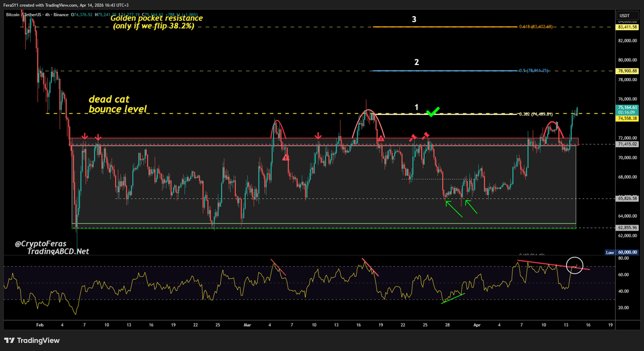Viewport: 644px width, 351px height.
Task: Click the Low 60,000.00 price label
Action: (x=622, y=252)
